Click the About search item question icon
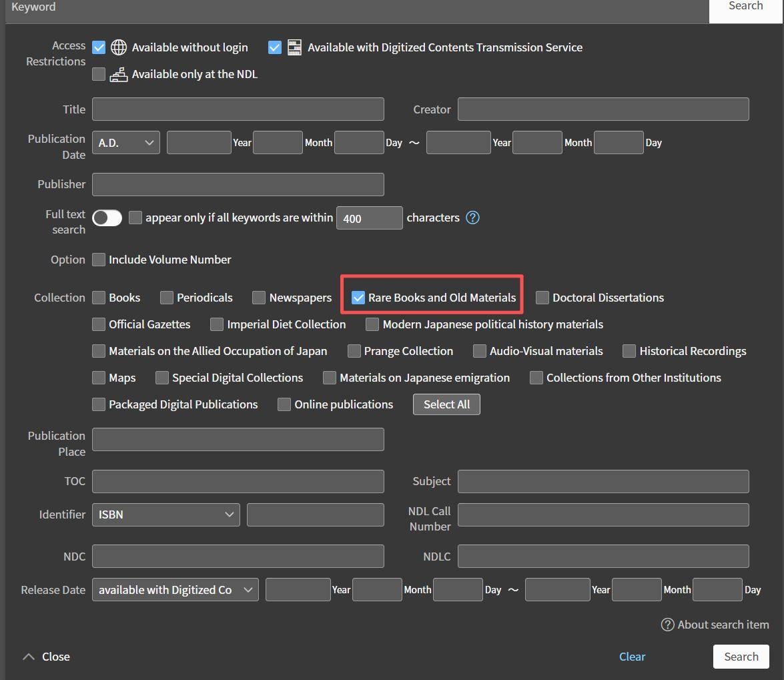This screenshot has width=784, height=680. pos(667,625)
